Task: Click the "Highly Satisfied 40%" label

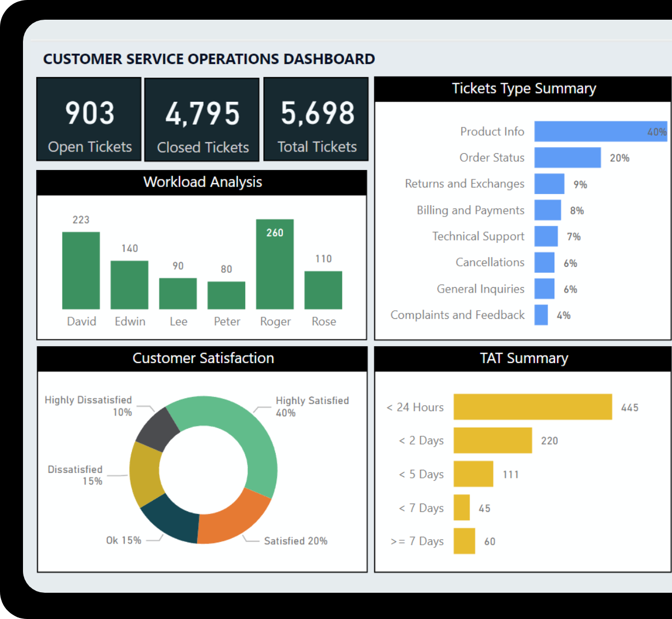Action: coord(312,407)
